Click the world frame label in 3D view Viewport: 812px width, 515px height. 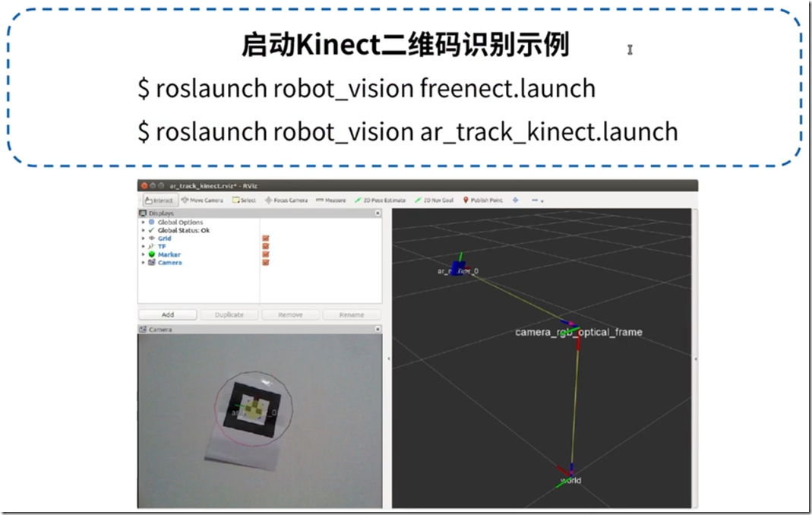[570, 480]
